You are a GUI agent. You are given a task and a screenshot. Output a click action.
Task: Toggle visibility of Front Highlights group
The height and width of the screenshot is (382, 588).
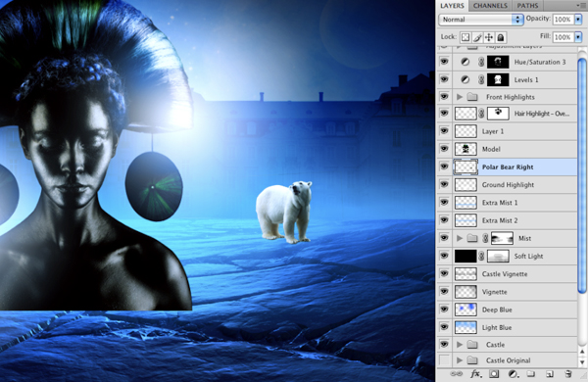[444, 97]
